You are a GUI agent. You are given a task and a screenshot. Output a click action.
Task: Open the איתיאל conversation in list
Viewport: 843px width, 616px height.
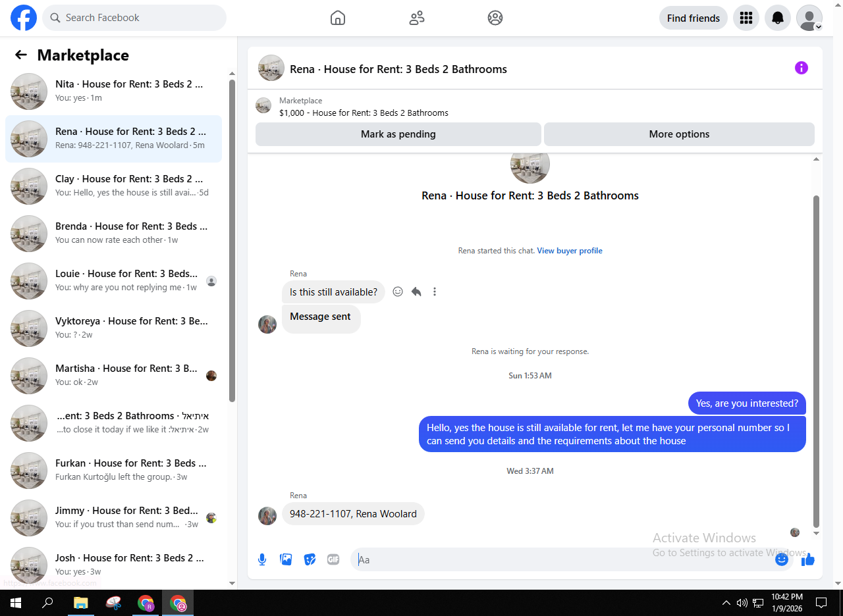(x=113, y=423)
